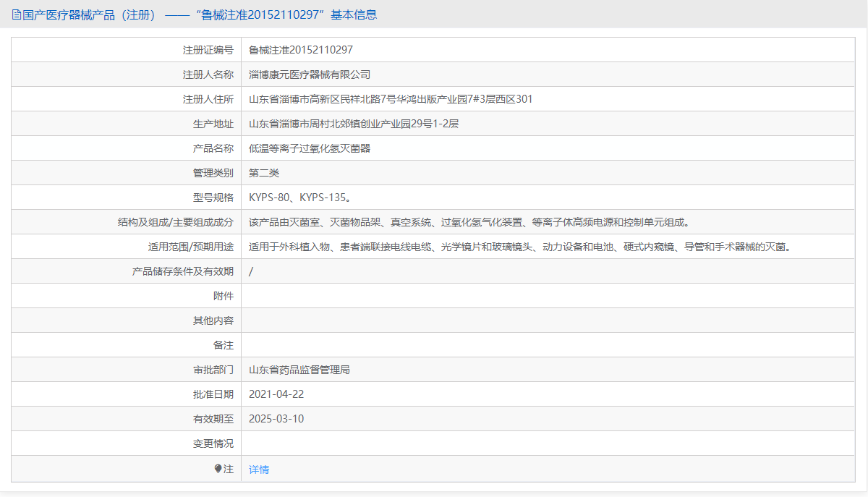Click the 审批部门 label

[213, 370]
